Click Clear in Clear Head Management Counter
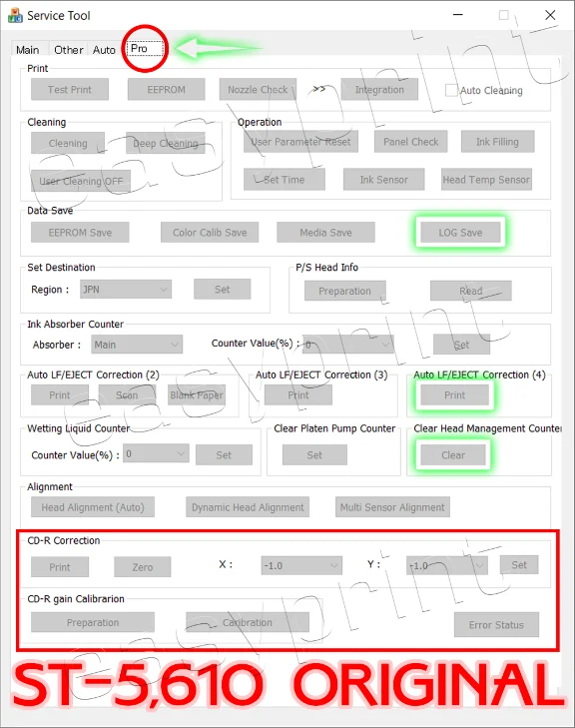This screenshot has height=728, width=575. pyautogui.click(x=453, y=455)
